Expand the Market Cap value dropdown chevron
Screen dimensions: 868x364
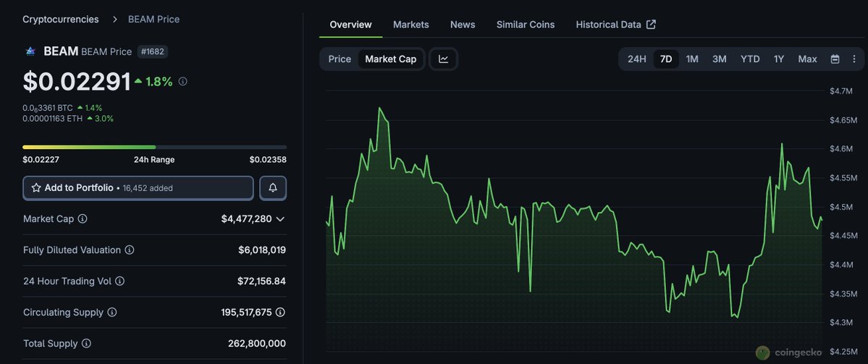280,219
